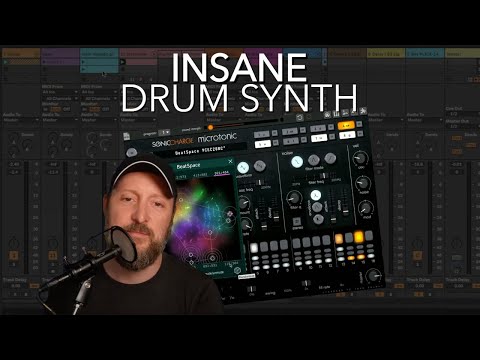The height and width of the screenshot is (360, 480).
Task: Click the refresh-style icon above the plugin
Action: point(299,117)
